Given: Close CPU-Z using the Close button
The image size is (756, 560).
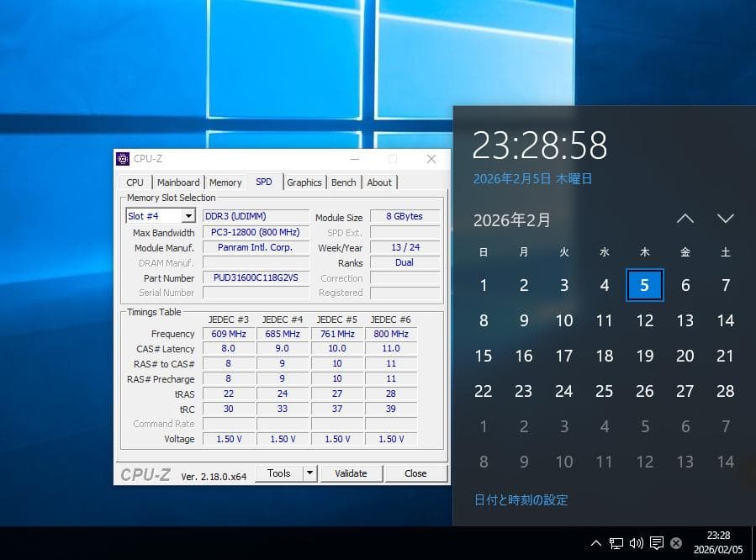Looking at the screenshot, I should click(416, 473).
